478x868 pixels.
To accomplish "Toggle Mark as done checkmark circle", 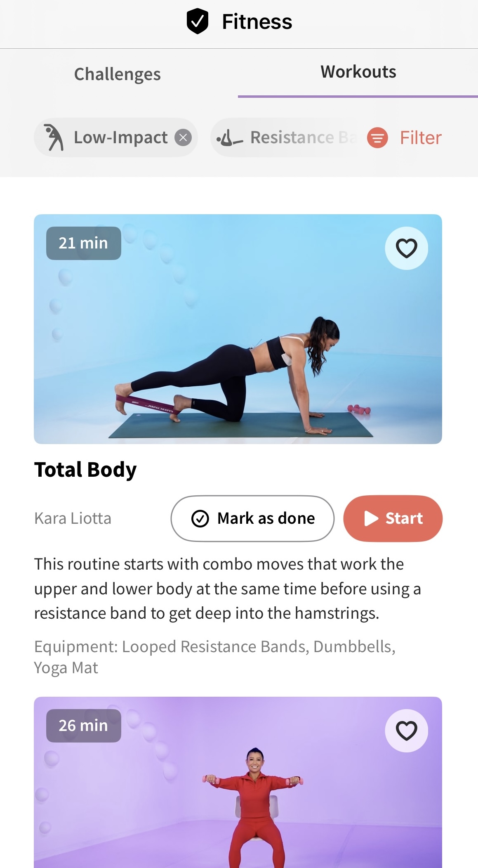I will click(x=200, y=518).
